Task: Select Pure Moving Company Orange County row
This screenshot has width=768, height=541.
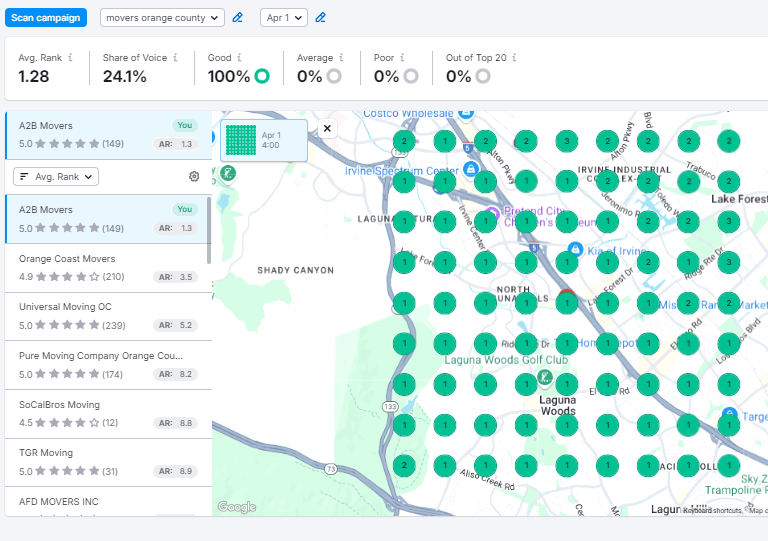Action: 108,365
